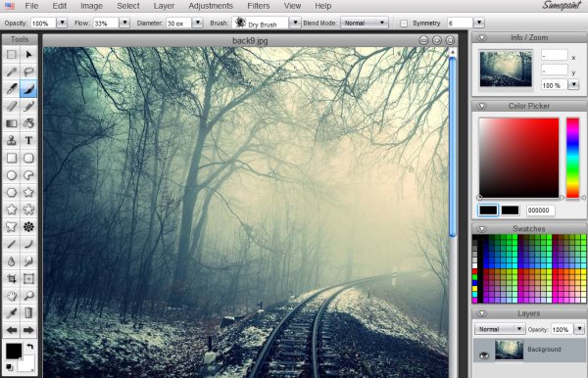Open the zoom percentage dropdown
Viewport: 588px width, 378px height.
573,85
